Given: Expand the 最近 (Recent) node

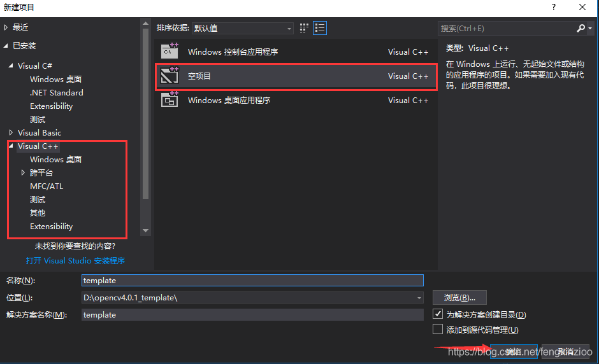Looking at the screenshot, I should [6, 27].
